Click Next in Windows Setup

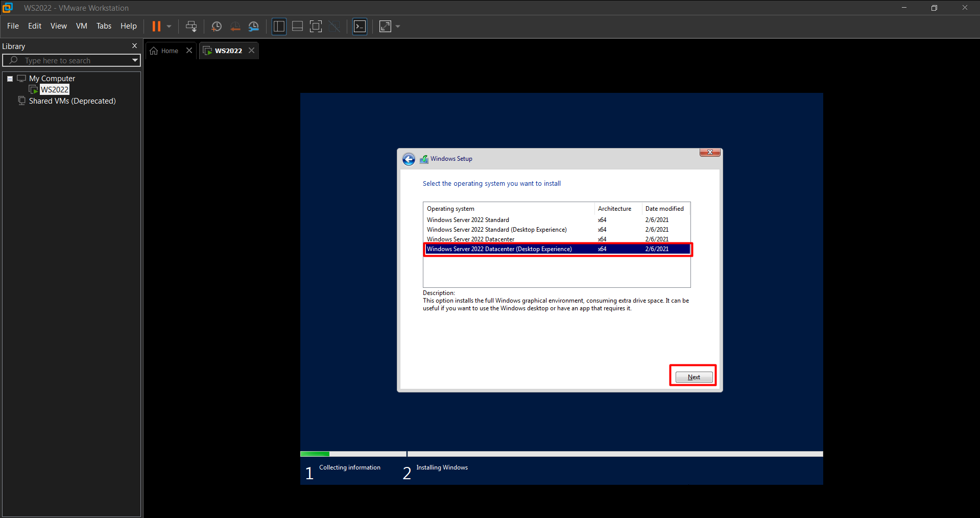tap(694, 377)
